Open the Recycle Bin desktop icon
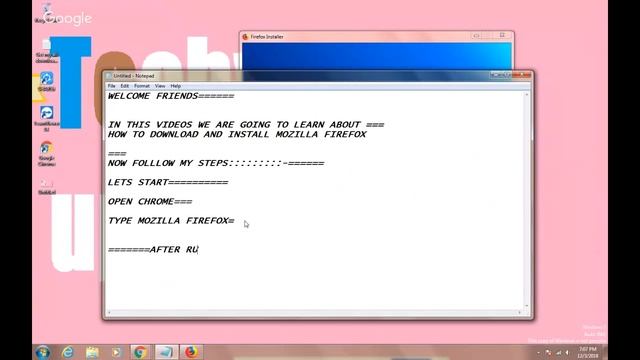The height and width of the screenshot is (360, 640). [x=47, y=13]
